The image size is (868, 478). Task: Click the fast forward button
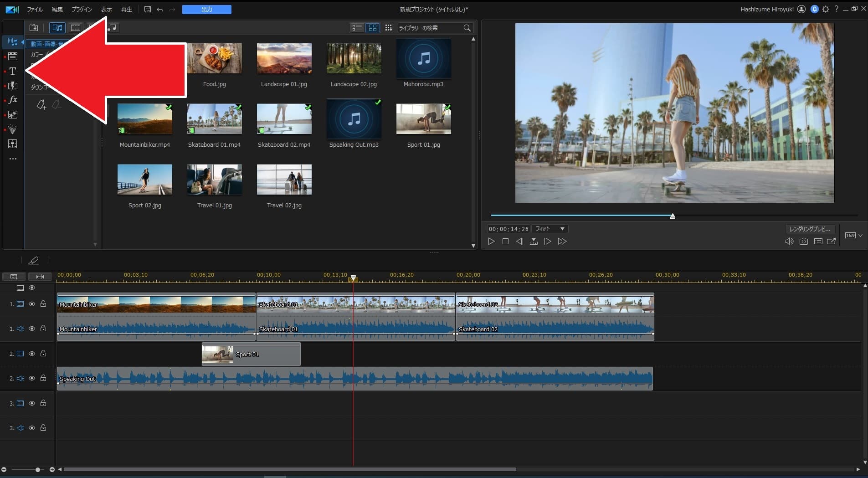[562, 242]
